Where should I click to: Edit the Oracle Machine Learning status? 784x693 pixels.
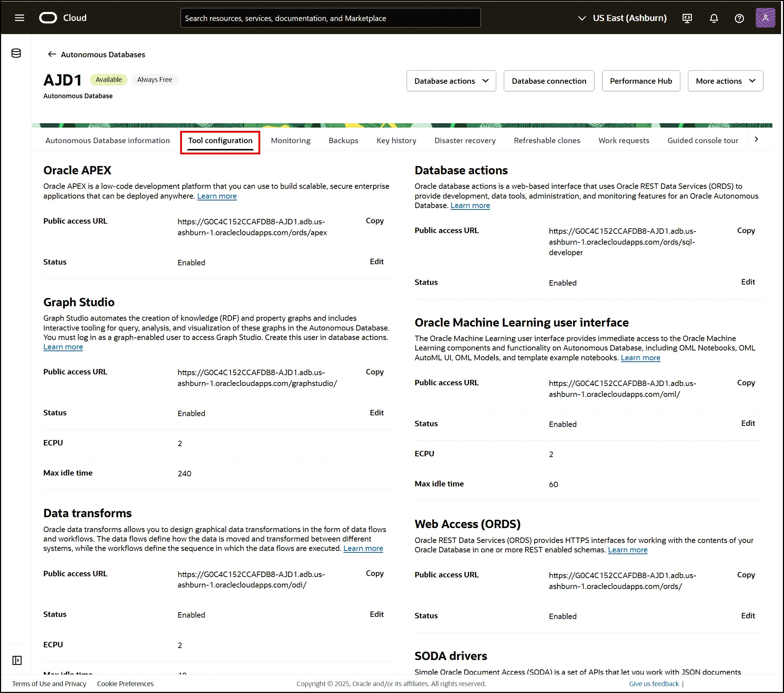[x=747, y=423]
